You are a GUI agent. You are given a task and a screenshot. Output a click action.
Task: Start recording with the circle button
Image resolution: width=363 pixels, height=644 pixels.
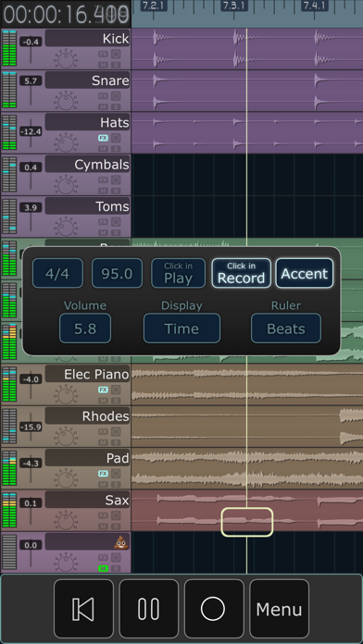pyautogui.click(x=214, y=609)
